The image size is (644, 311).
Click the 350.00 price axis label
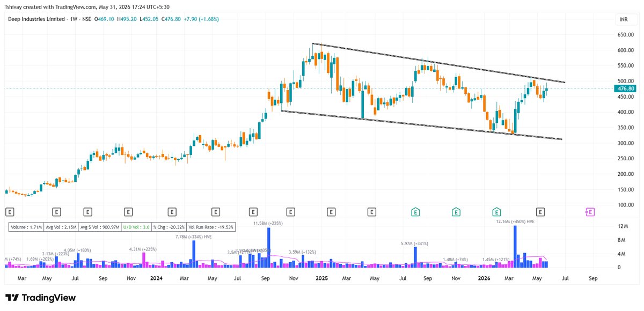click(x=626, y=128)
